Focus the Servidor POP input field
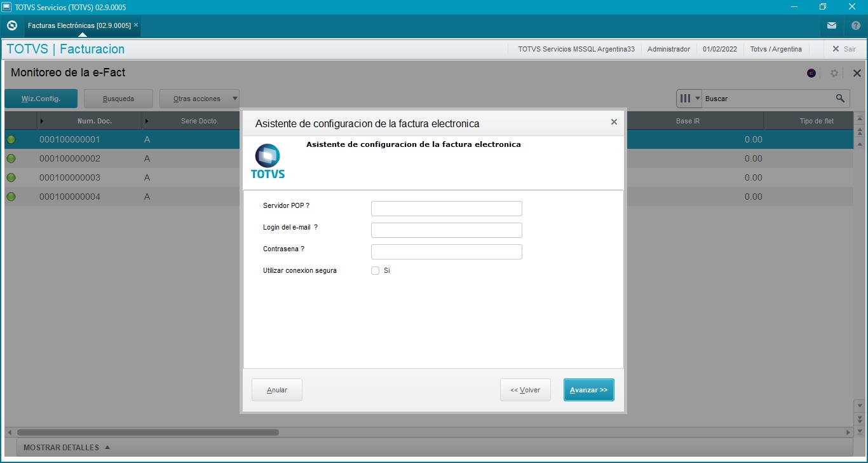868x463 pixels. (447, 209)
